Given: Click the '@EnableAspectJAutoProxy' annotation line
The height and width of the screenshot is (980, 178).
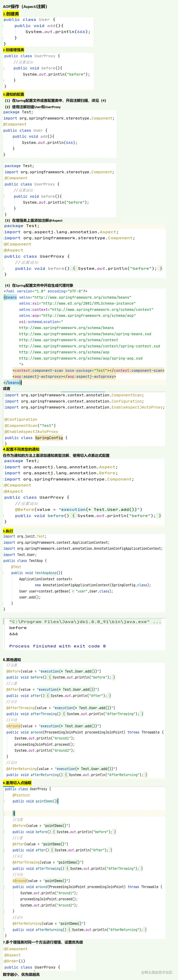Looking at the screenshot, I should pyautogui.click(x=31, y=432).
